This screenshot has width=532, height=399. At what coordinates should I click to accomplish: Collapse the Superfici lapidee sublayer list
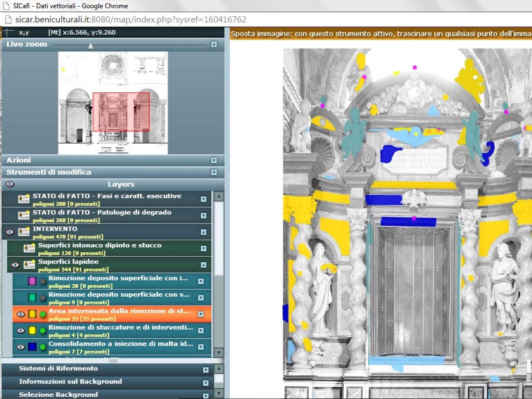coord(203,265)
